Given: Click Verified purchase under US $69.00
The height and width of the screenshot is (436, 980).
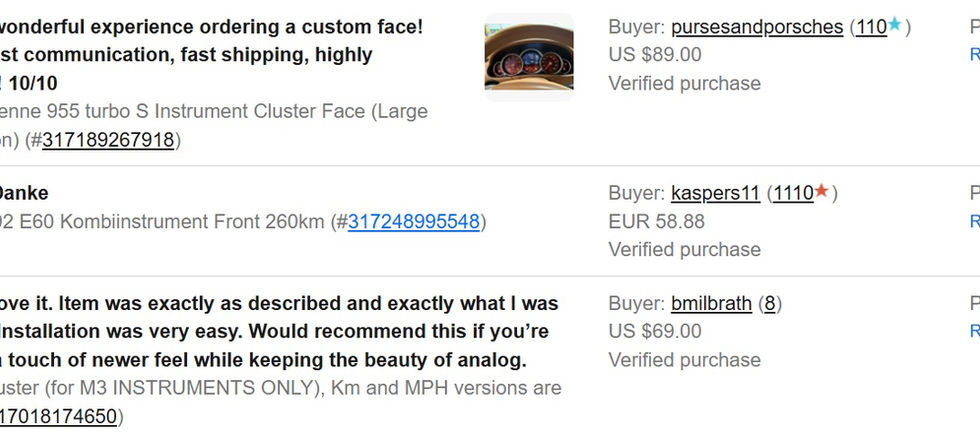Looking at the screenshot, I should pos(684,359).
